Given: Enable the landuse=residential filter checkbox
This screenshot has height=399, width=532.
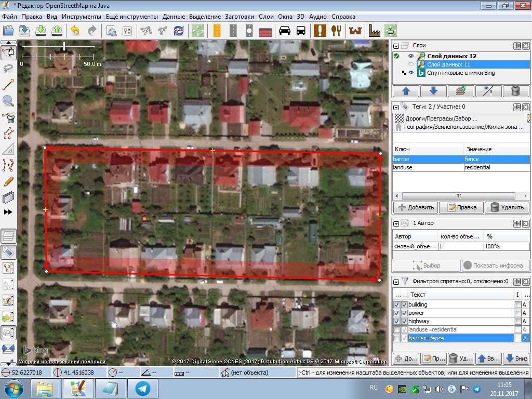Looking at the screenshot, I should [x=397, y=330].
